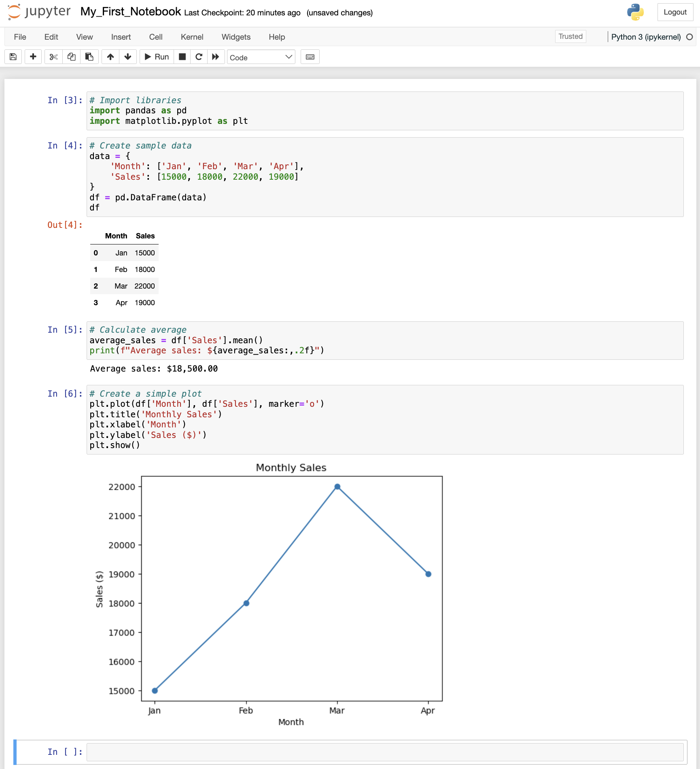Move selected cell up arrow
Viewport: 700px width, 769px height.
110,57
